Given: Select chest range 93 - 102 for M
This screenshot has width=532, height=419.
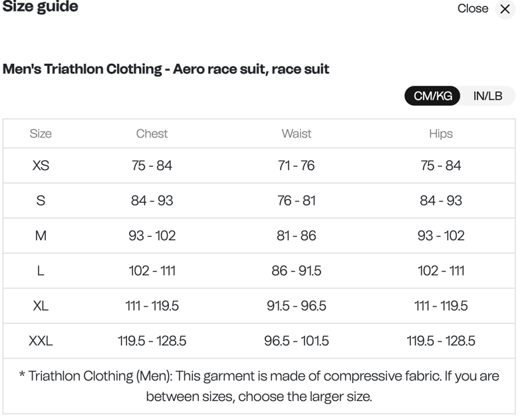Looking at the screenshot, I should click(152, 235).
